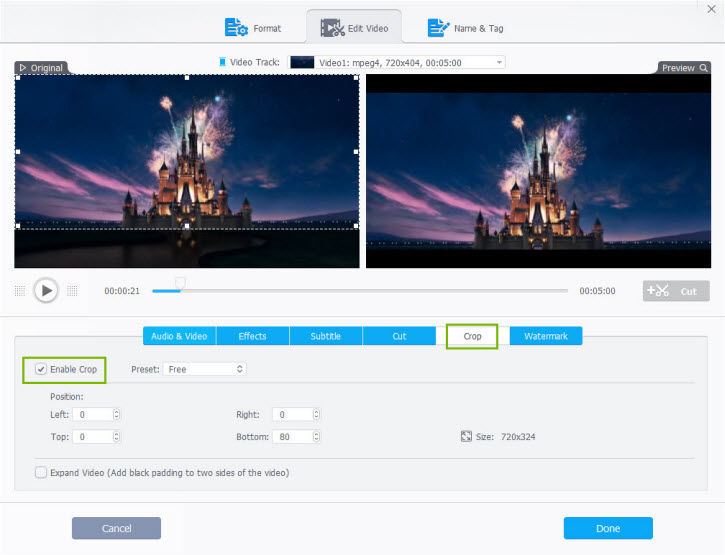
Task: Open the Watermark tab
Action: pos(546,336)
